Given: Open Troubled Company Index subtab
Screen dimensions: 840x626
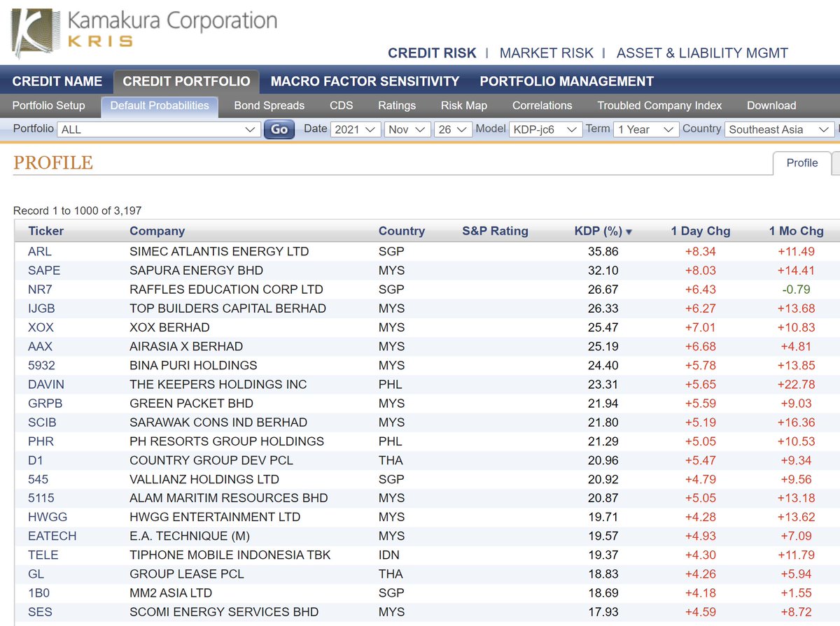Looking at the screenshot, I should pyautogui.click(x=659, y=106).
